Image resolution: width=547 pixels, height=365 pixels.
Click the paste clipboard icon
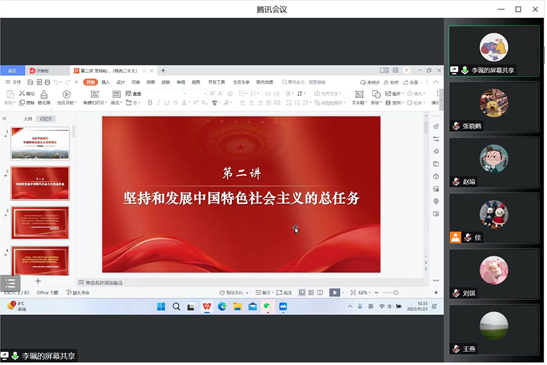10,94
